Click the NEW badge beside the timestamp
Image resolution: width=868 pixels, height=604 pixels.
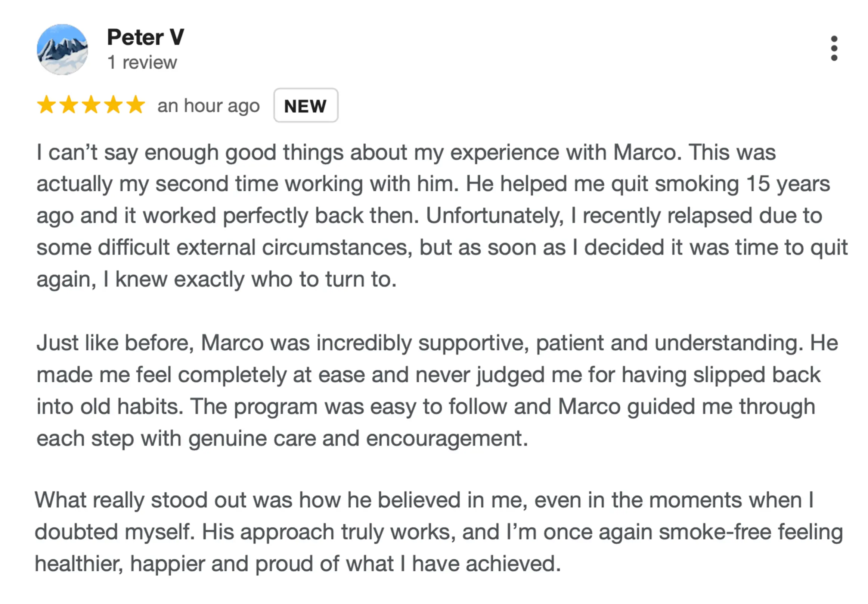tap(306, 105)
